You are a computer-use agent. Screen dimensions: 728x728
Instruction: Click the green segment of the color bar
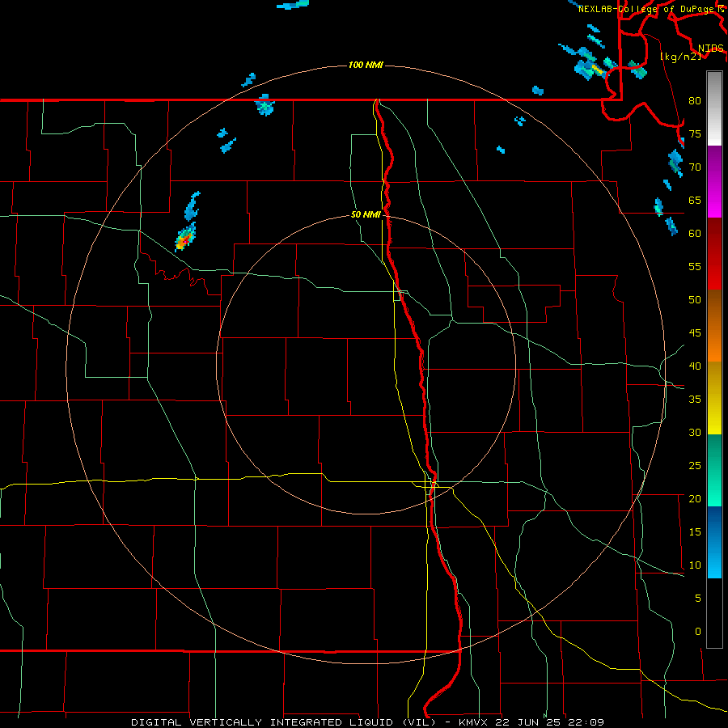pos(714,470)
